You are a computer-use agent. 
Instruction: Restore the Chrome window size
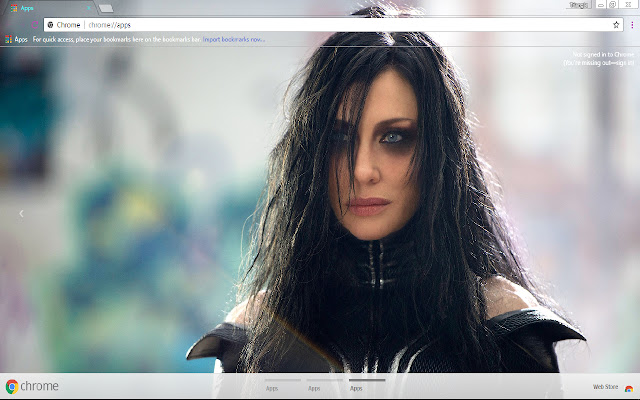[x=613, y=4]
